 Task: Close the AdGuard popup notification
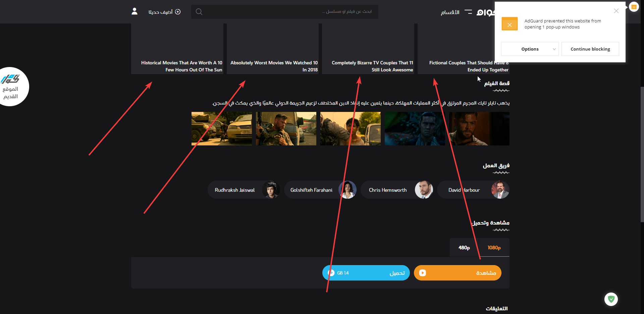point(616,11)
